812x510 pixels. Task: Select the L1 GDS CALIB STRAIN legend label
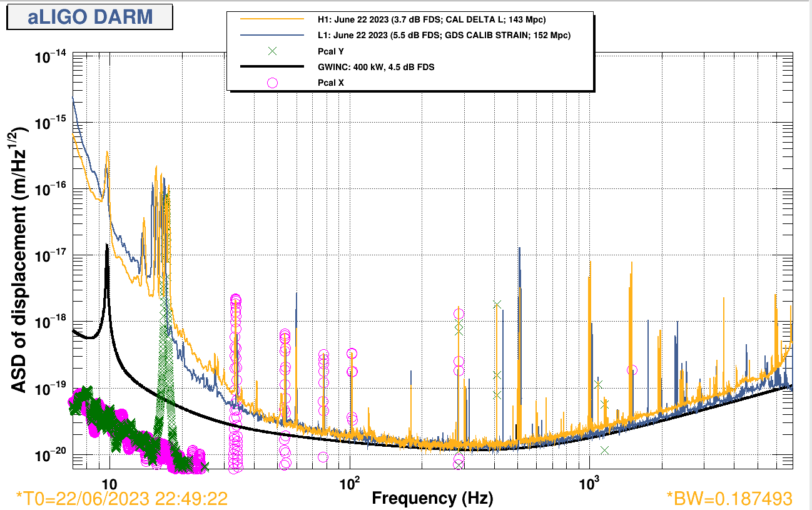(x=444, y=35)
